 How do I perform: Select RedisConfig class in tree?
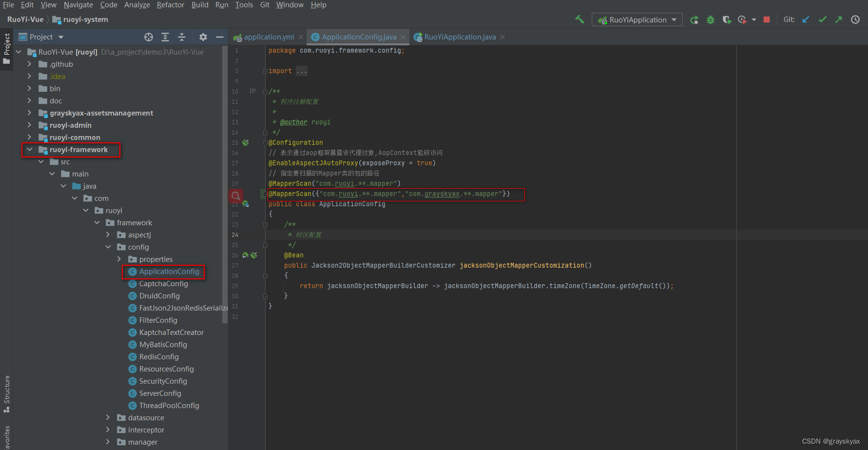point(159,356)
